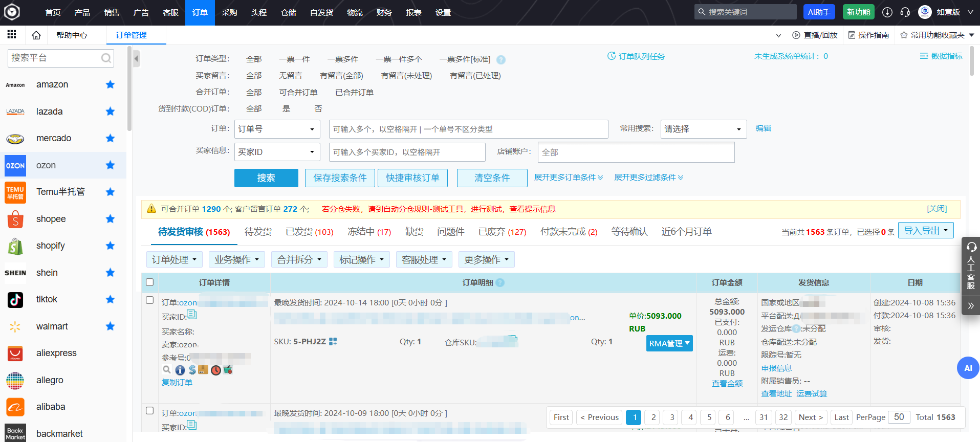Tick the second order row checkbox
Image resolution: width=980 pixels, height=442 pixels.
(x=150, y=411)
